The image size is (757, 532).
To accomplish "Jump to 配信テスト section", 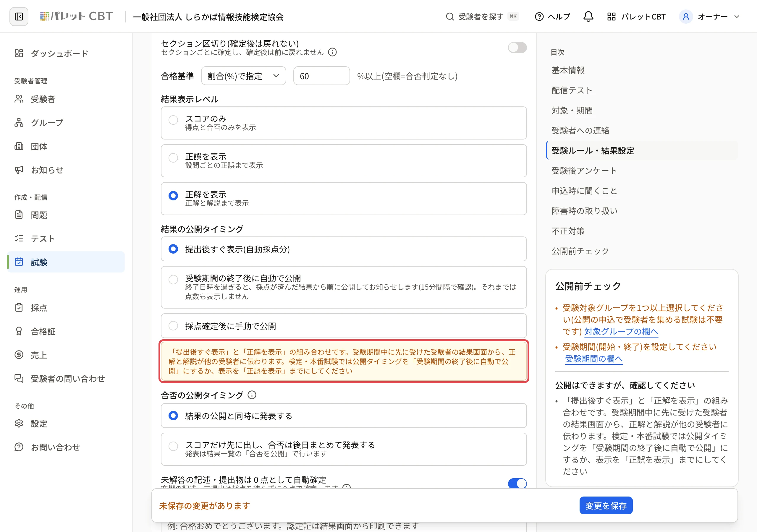I will coord(572,90).
